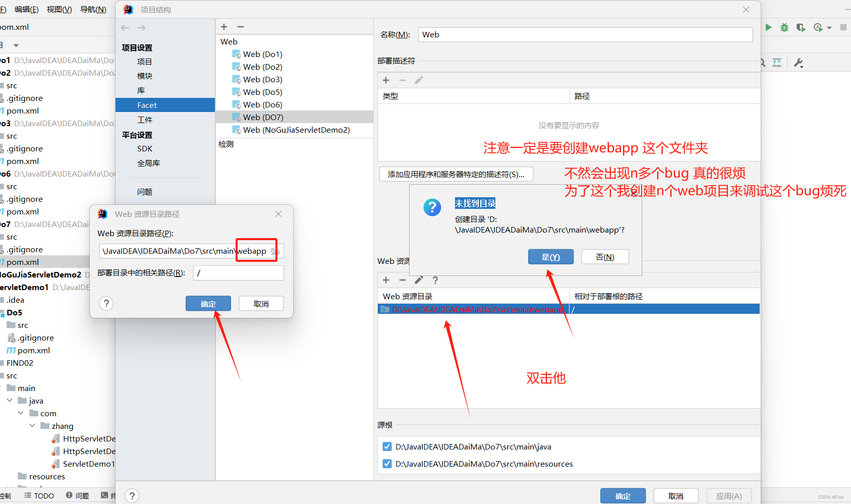Click Cancel (取消) at Project Structure bottom
Screen dimensions: 851x504
[x=676, y=496]
